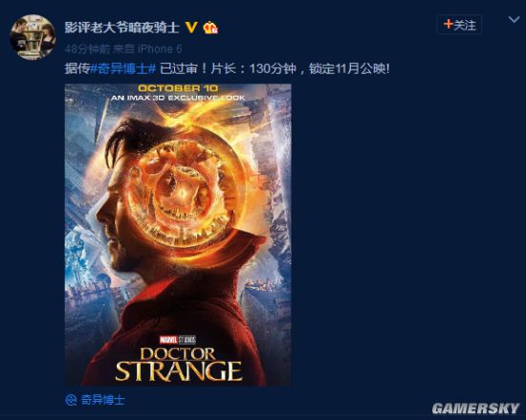Click the circular topic icon beside 奇异博士
This screenshot has width=526, height=420.
point(71,400)
